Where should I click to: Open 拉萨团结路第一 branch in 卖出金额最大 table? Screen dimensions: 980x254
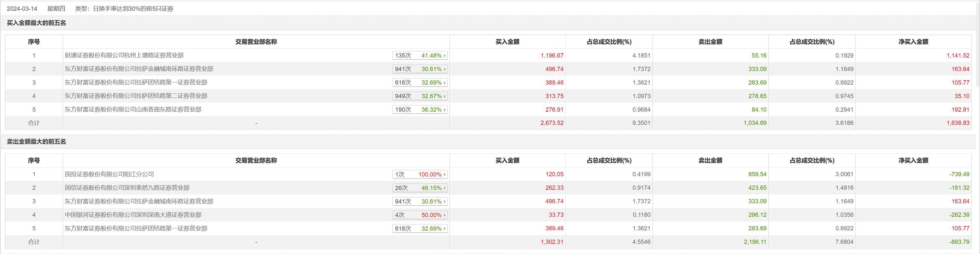pos(136,229)
